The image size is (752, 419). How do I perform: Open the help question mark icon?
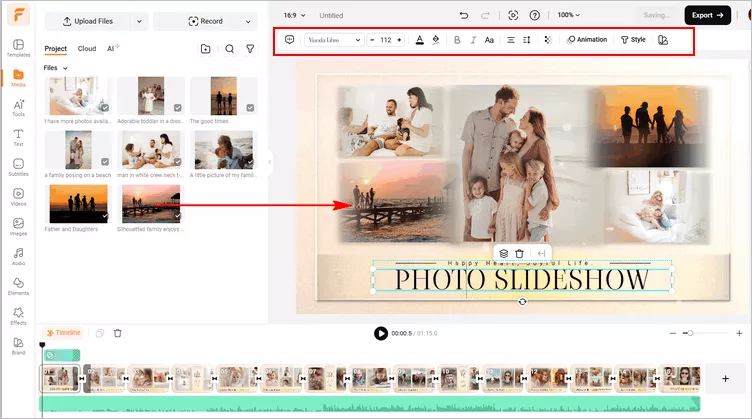tap(534, 15)
